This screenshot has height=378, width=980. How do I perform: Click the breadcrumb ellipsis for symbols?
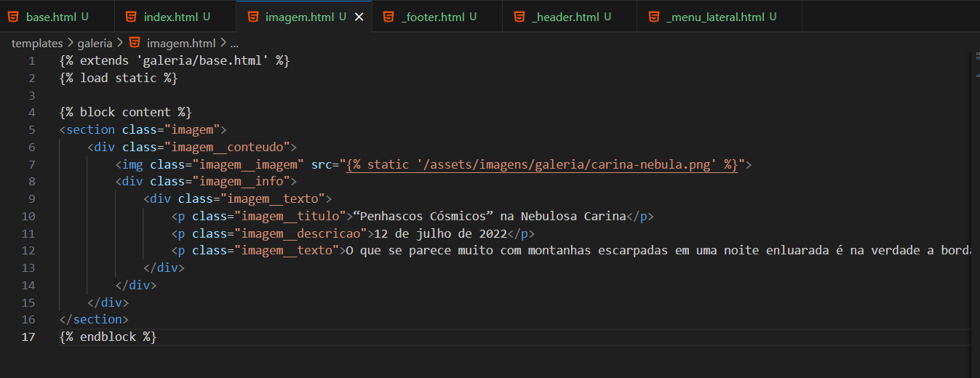point(234,44)
